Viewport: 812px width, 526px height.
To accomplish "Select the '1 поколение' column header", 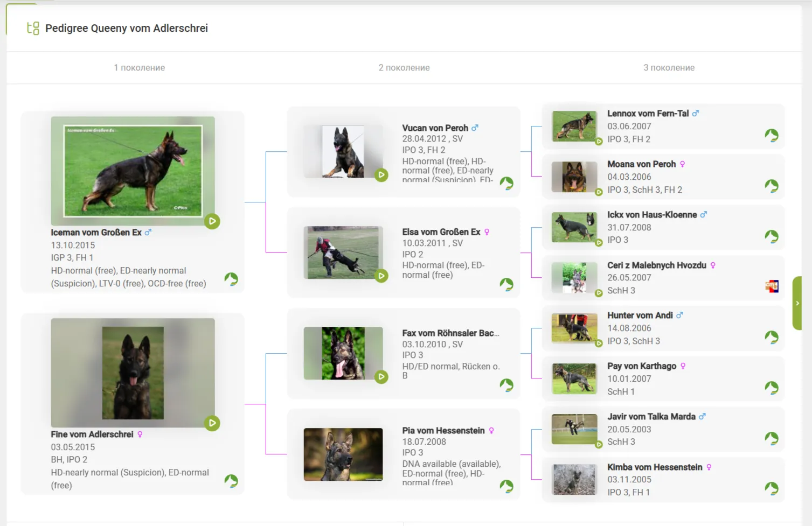I will tap(139, 68).
